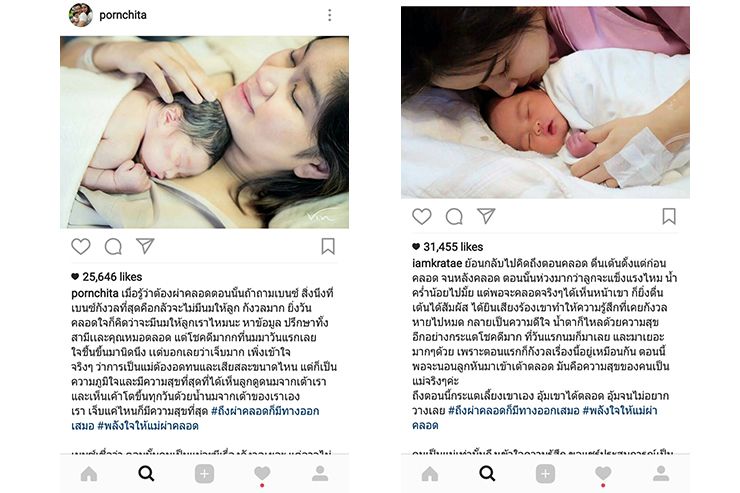Tap the pornchita username in the header
This screenshot has height=493, width=740.
[123, 15]
